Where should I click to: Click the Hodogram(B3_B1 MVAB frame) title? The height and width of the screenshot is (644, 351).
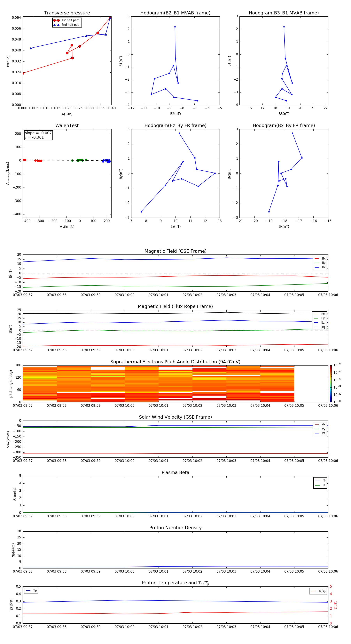click(x=284, y=13)
